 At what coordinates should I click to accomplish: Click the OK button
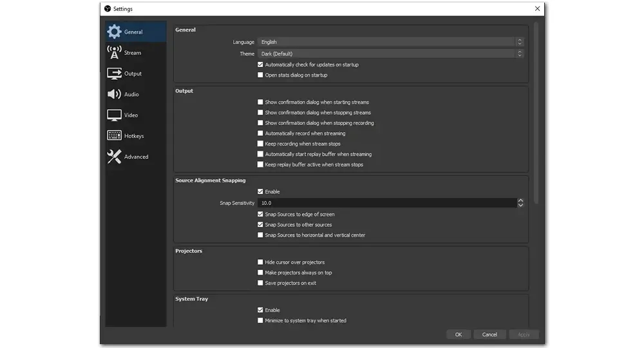tap(459, 334)
